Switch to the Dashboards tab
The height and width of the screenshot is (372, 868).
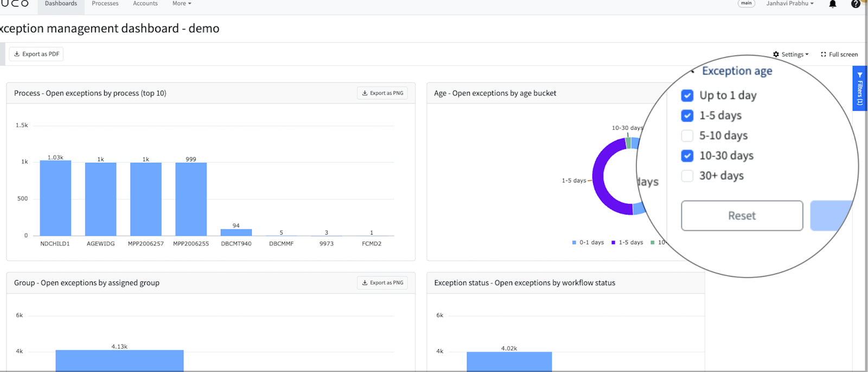pyautogui.click(x=61, y=4)
